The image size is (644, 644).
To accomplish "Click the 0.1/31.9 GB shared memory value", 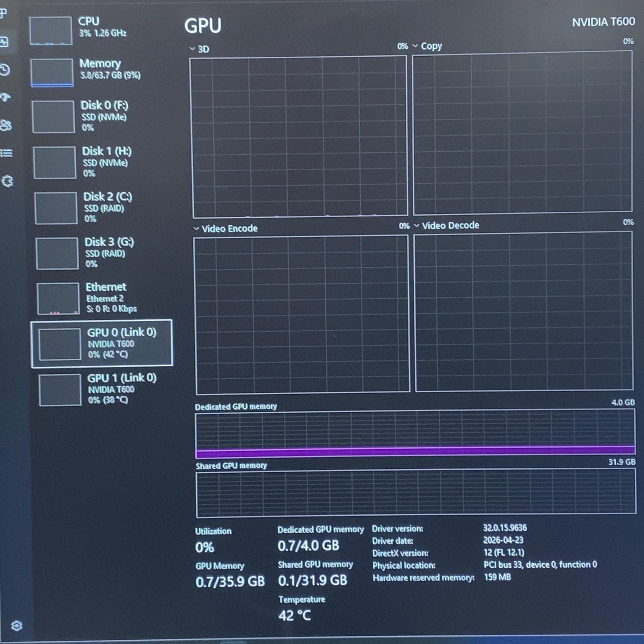I will (313, 580).
